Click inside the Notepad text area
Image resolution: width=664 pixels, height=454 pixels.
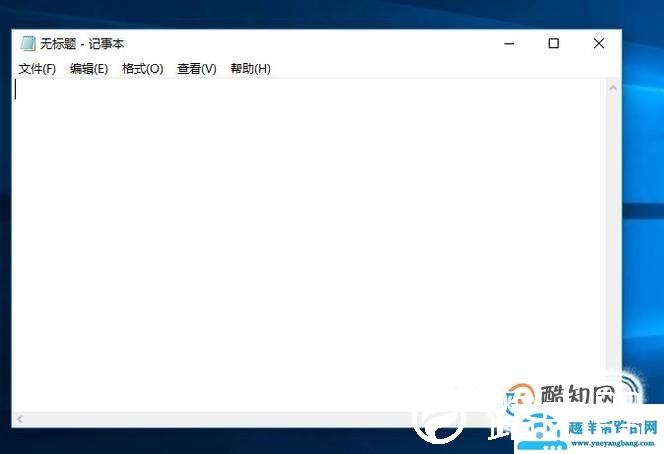coord(309,245)
